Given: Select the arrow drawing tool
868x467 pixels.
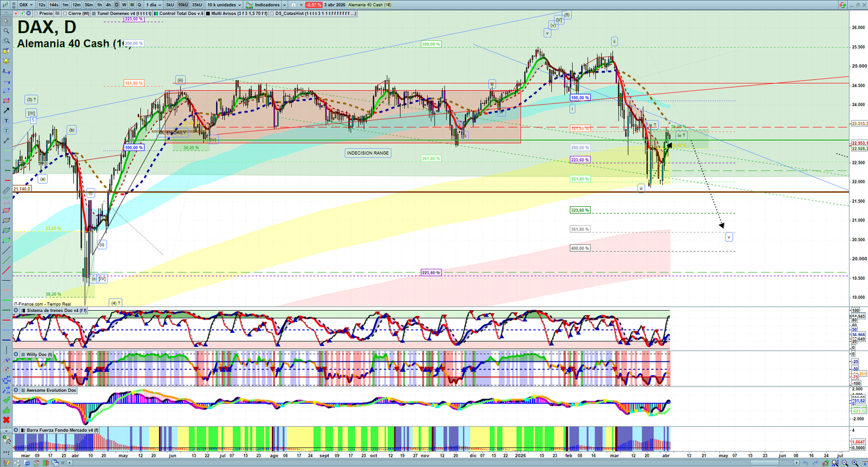Looking at the screenshot, I should pos(6,110).
